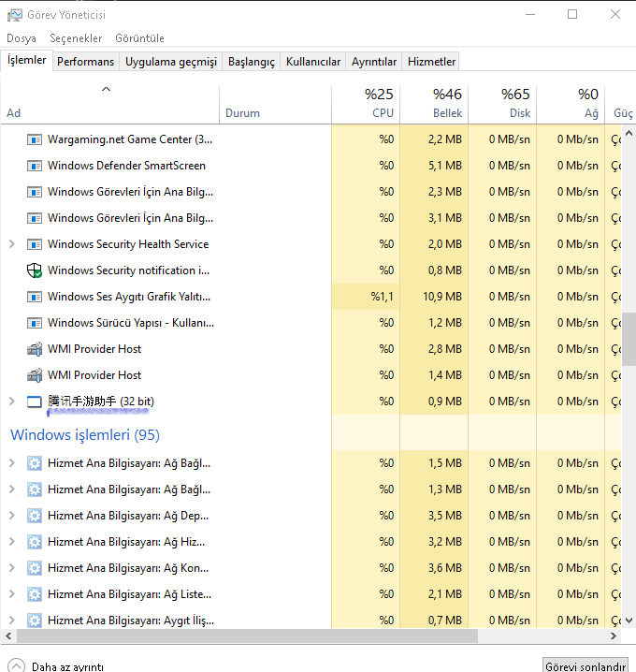Switch to the Uygulama geçmişi tab
The width and height of the screenshot is (636, 672).
tap(171, 62)
